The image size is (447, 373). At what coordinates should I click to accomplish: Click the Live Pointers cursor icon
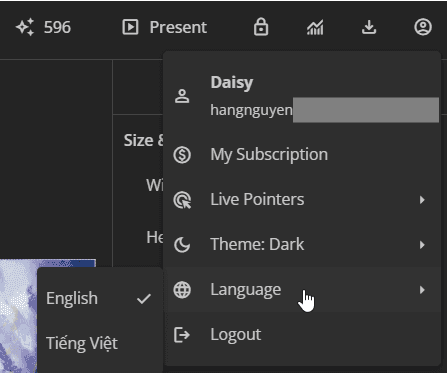(x=182, y=200)
